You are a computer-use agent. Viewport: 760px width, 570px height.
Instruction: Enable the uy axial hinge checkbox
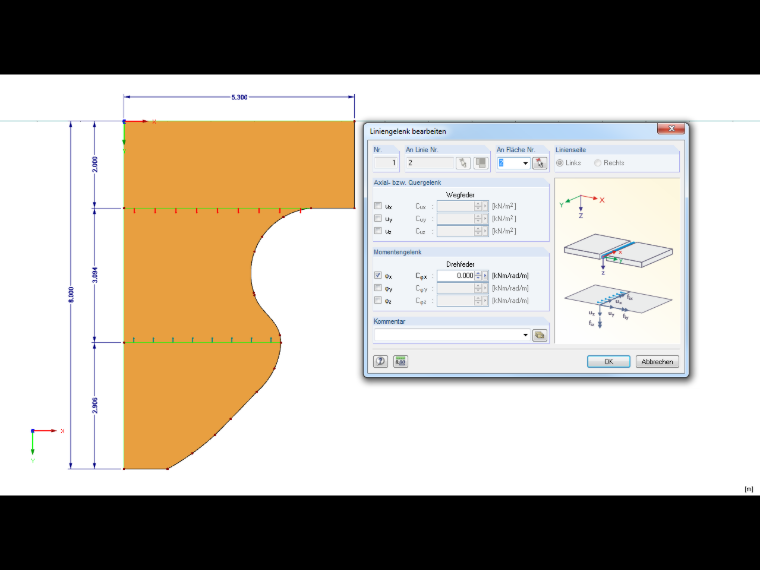[378, 219]
